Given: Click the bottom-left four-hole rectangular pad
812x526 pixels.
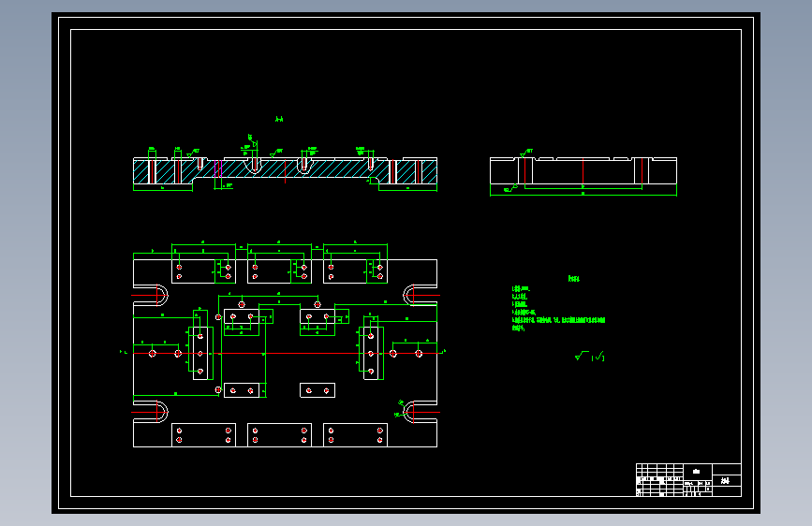Looking at the screenshot, I should [x=203, y=435].
